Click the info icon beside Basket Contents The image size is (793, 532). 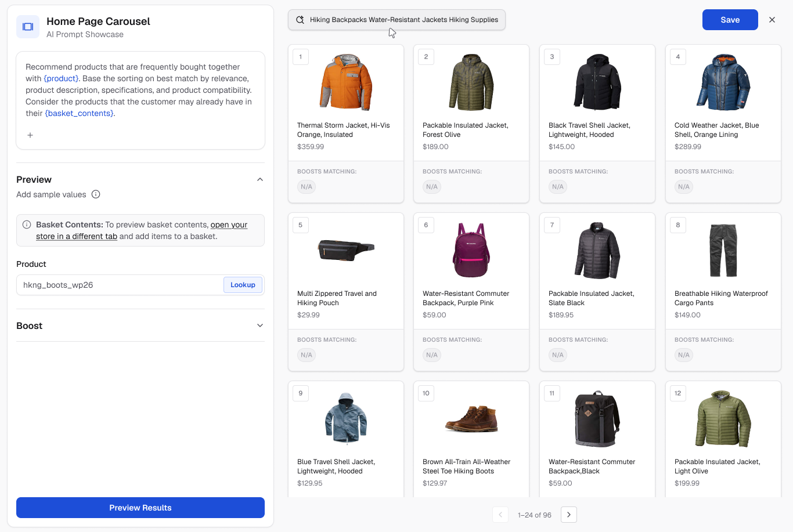coord(27,225)
